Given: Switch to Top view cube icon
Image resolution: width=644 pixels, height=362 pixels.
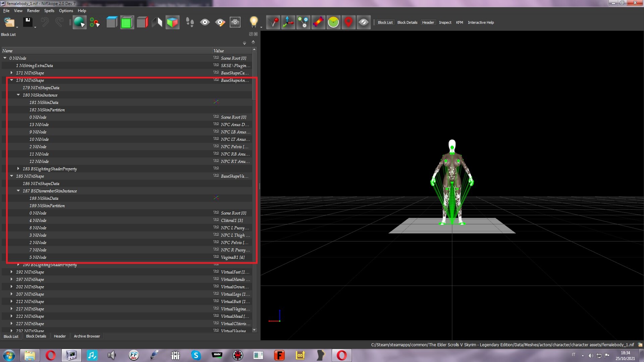Looking at the screenshot, I should coord(112,22).
